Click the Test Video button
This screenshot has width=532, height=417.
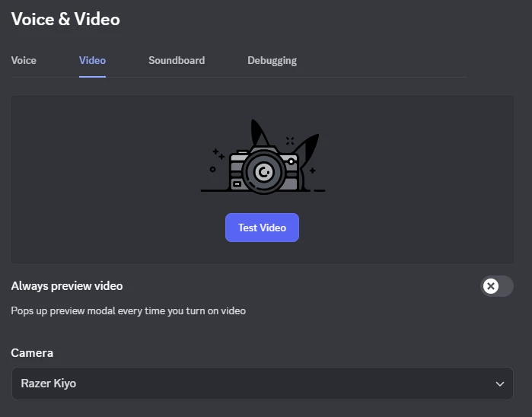pyautogui.click(x=262, y=228)
